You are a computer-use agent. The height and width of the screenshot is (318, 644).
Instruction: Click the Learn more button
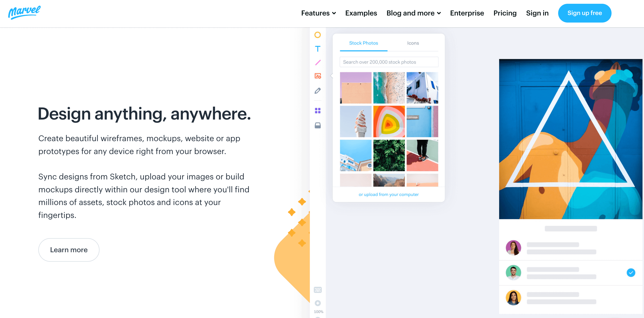pos(69,249)
